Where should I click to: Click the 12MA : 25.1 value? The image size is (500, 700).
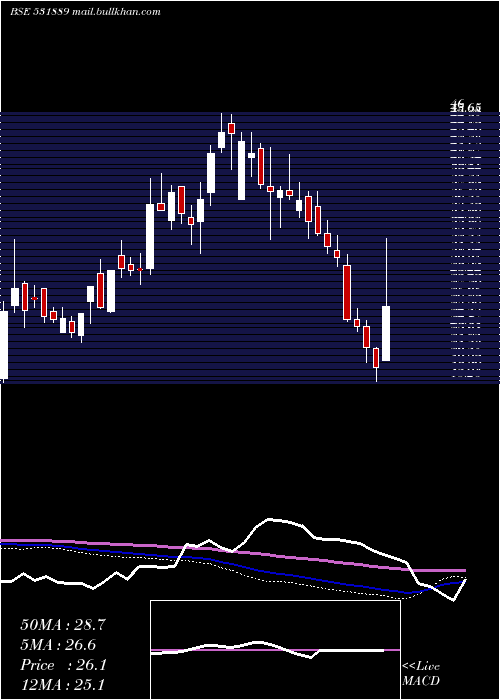tap(62, 684)
